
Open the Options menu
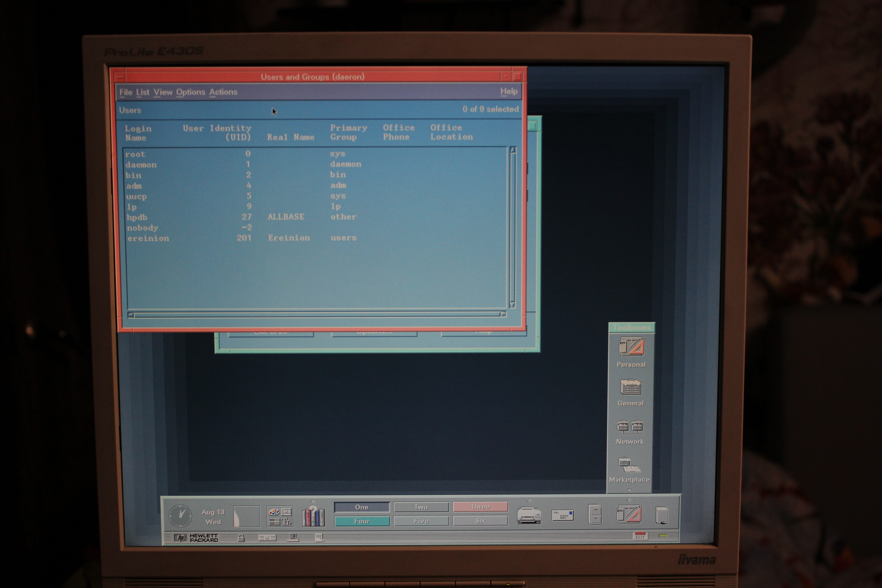191,92
